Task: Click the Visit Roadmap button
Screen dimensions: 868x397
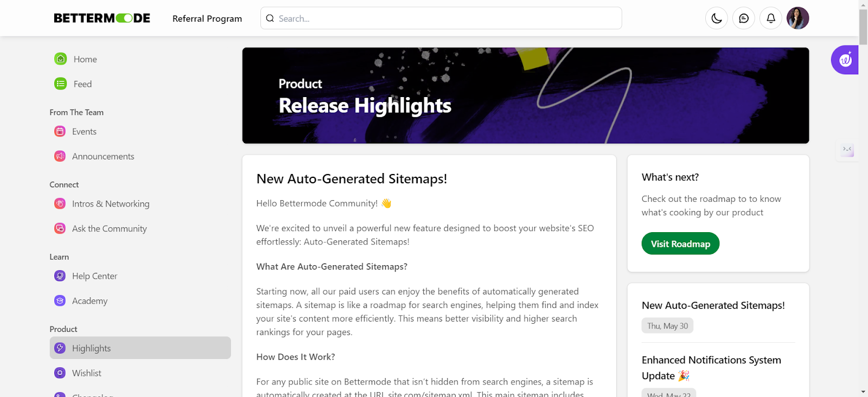Action: coord(680,244)
